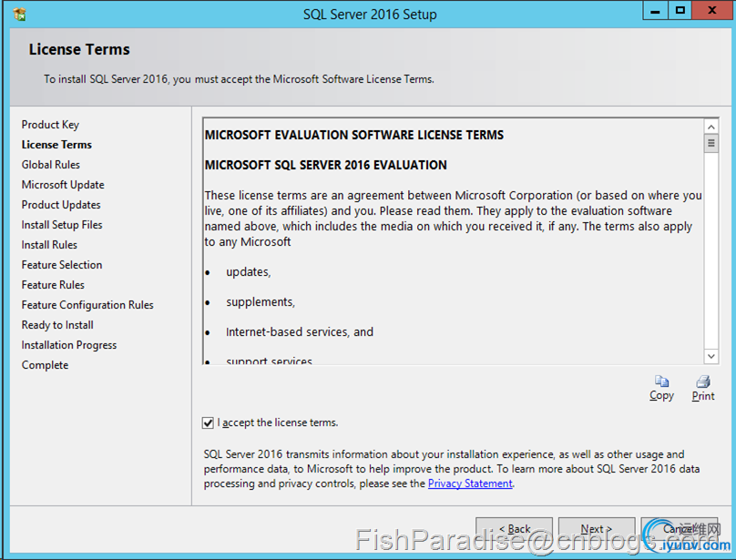Click the license text scroll up arrow
The image size is (736, 560).
tap(711, 127)
